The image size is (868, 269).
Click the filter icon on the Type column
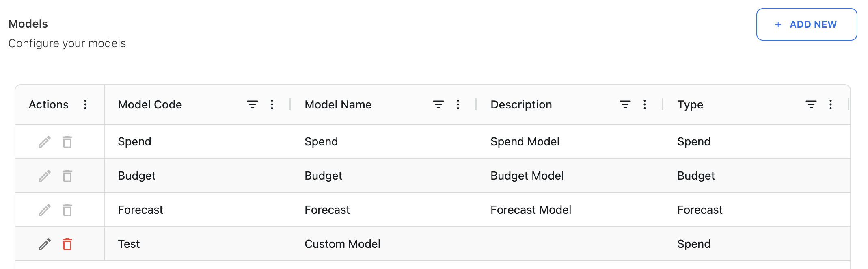pos(810,104)
